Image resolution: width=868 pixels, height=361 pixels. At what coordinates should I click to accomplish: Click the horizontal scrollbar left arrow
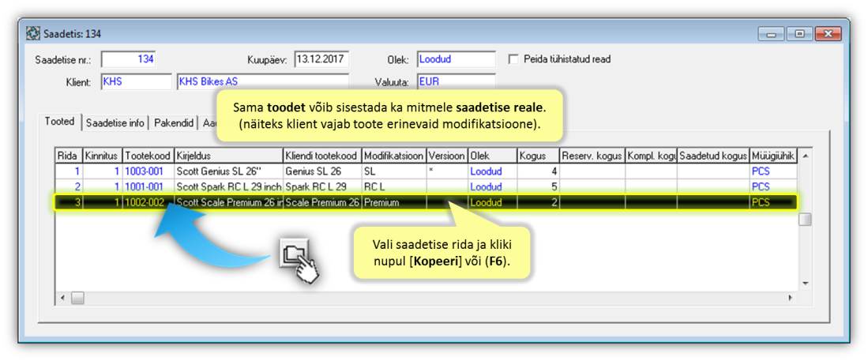coord(63,298)
